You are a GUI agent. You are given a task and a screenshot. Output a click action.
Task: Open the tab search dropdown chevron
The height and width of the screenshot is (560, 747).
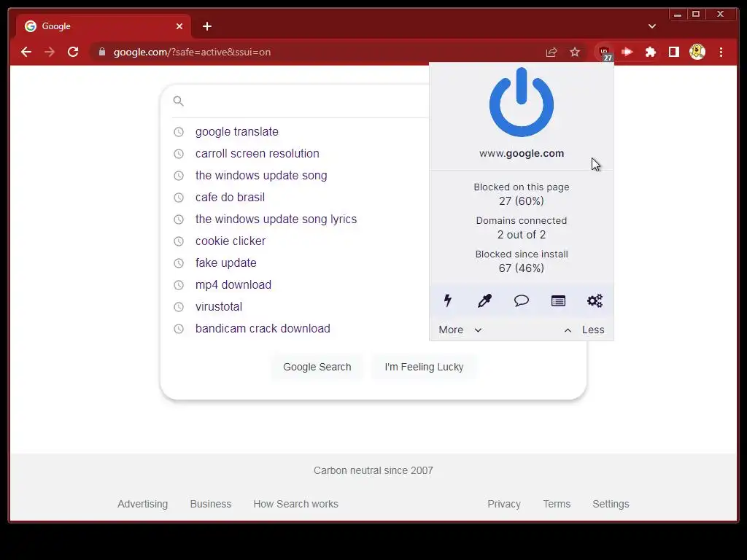coord(651,26)
